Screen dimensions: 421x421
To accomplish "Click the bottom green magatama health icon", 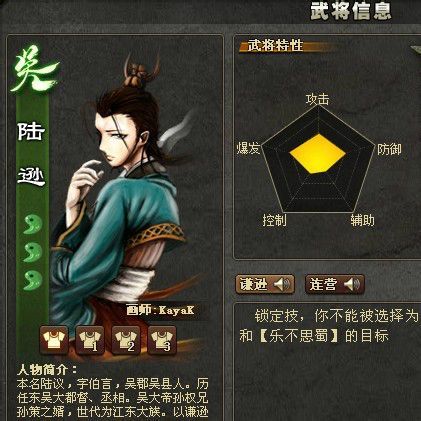I will 32,280.
